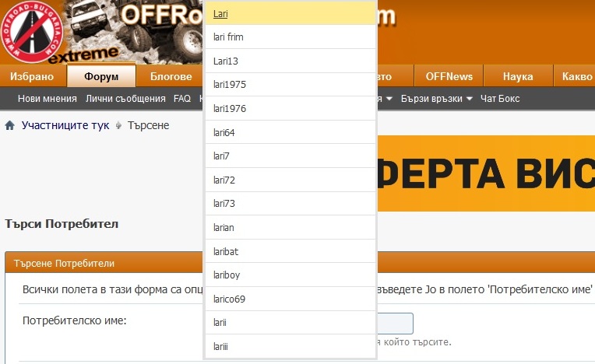Viewport: 595px width, 364px height.
Task: Select 'lari73' from the list
Action: pos(290,204)
